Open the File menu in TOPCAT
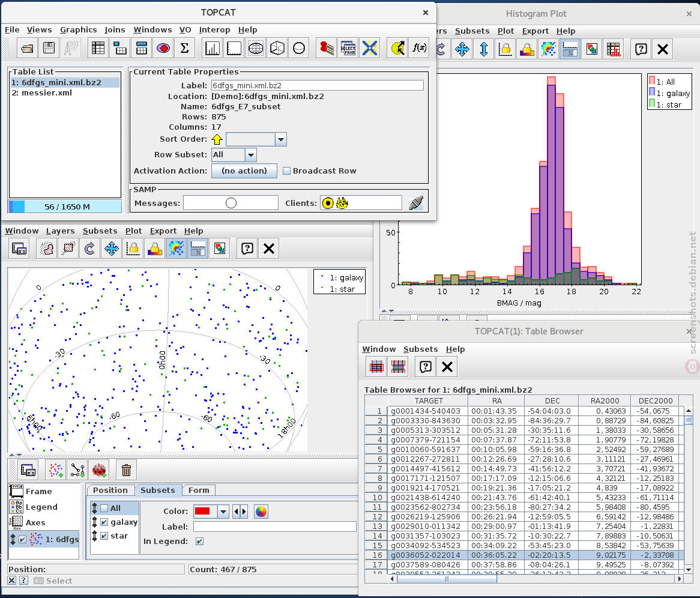This screenshot has height=598, width=700. 12,30
